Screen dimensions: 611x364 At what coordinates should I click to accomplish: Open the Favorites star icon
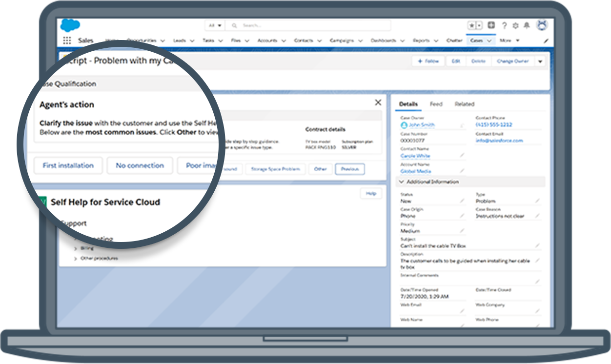[472, 26]
